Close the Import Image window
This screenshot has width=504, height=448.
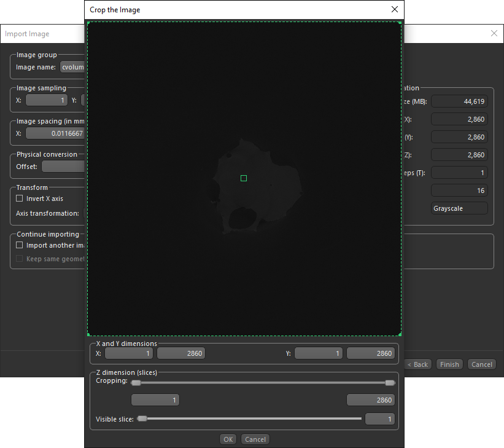(494, 34)
